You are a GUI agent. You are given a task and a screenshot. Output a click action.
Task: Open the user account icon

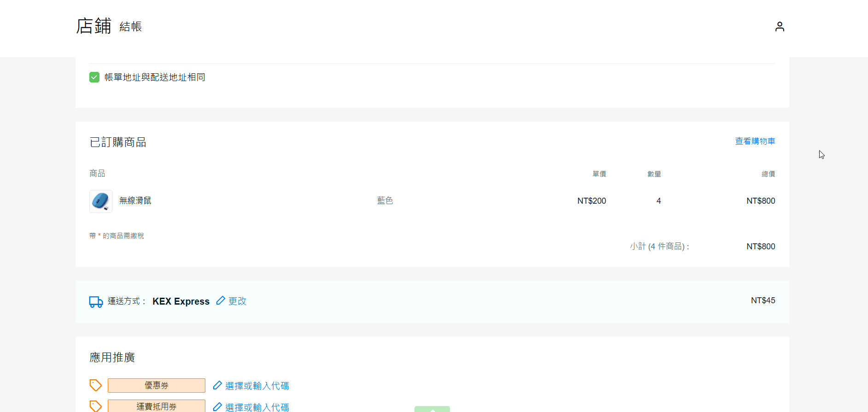(x=779, y=27)
